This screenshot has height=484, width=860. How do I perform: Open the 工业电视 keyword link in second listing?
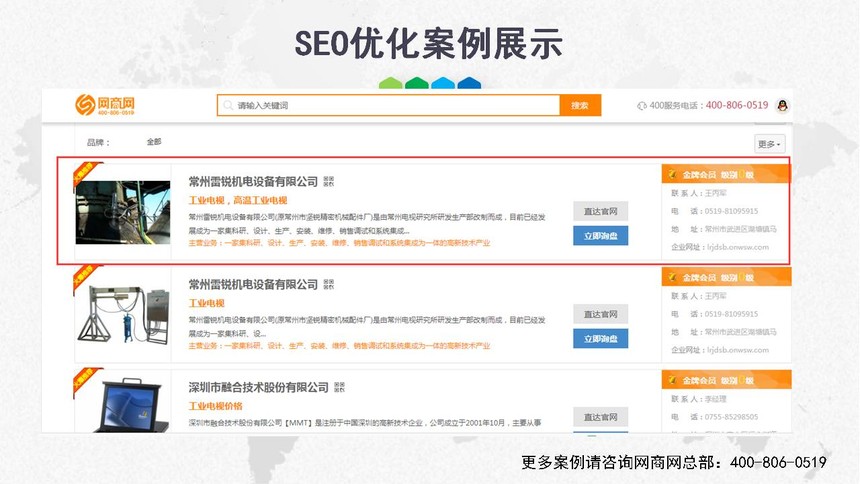[207, 303]
